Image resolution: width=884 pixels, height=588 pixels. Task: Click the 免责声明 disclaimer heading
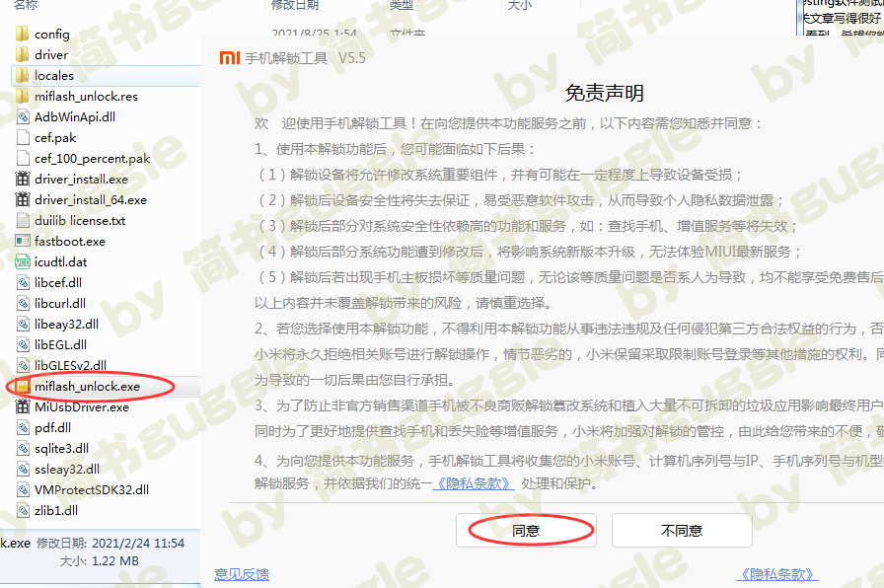click(x=605, y=93)
